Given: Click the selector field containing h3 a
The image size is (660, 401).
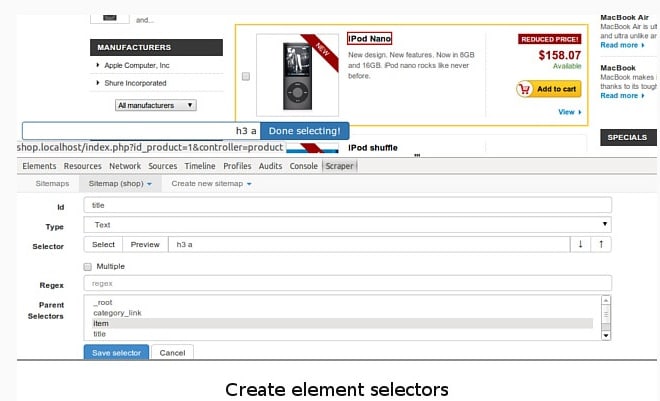Looking at the screenshot, I should [x=369, y=244].
